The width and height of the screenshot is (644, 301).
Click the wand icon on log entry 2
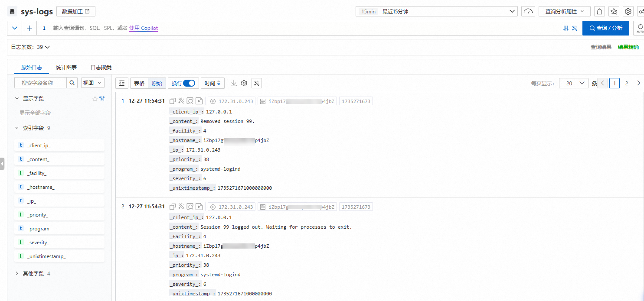[x=181, y=207]
